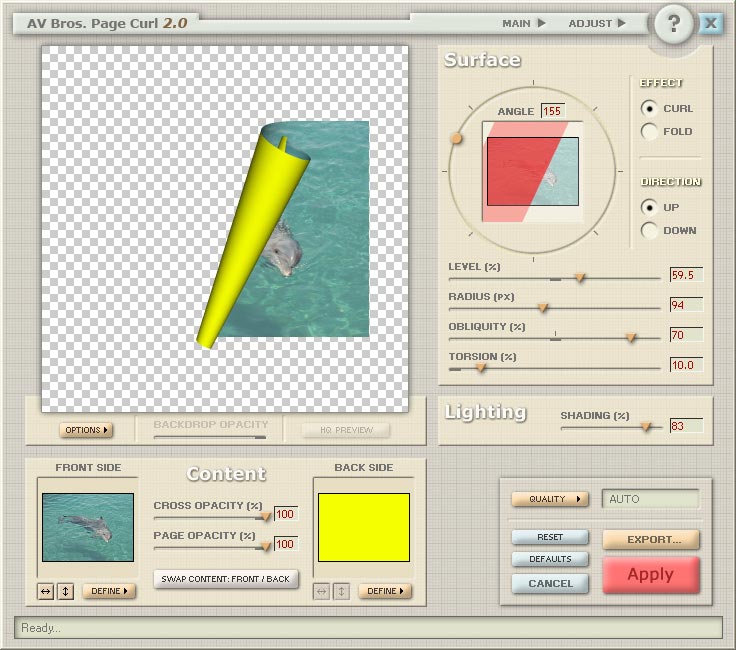Set direction to Up

pyautogui.click(x=650, y=206)
